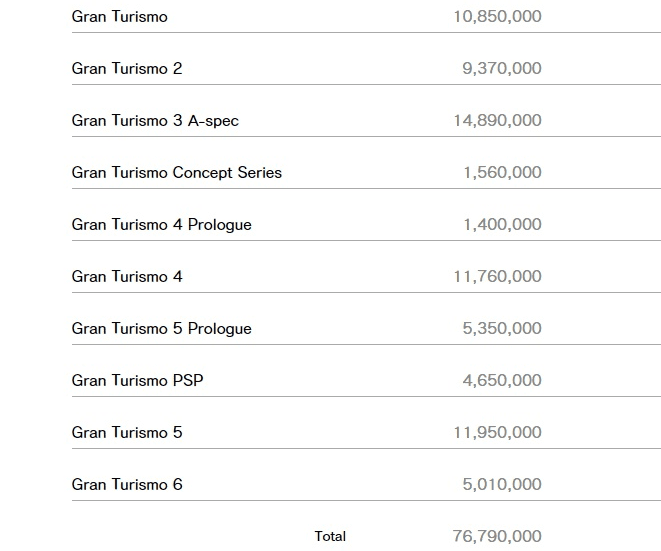
Task: Select the 1,560,000 sales value
Action: pyautogui.click(x=502, y=173)
